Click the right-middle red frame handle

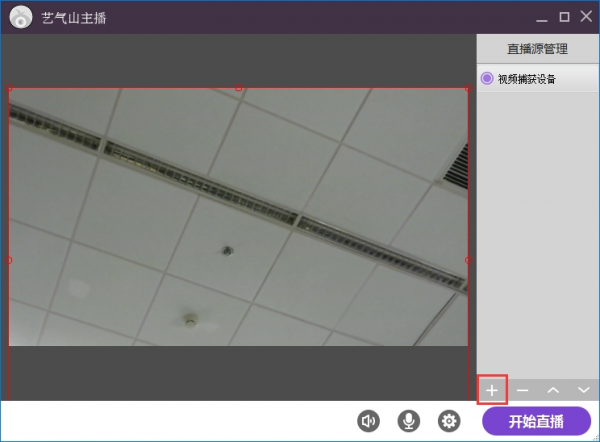coord(468,260)
